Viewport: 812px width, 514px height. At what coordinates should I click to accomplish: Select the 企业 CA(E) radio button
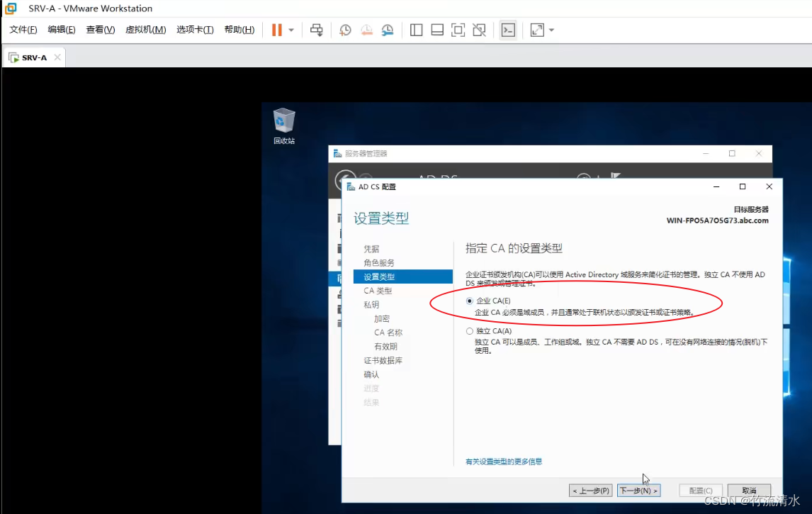(x=470, y=301)
